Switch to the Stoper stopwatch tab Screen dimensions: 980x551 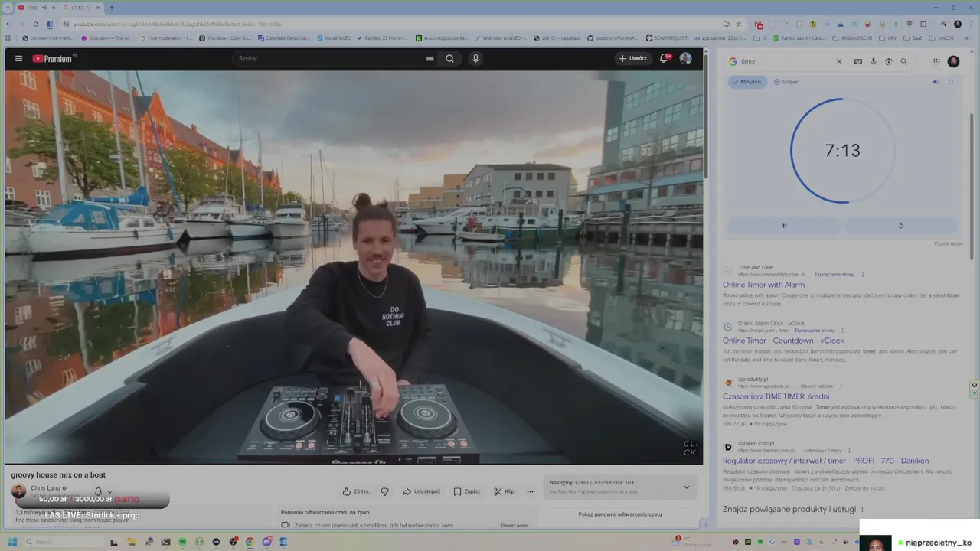coord(786,82)
